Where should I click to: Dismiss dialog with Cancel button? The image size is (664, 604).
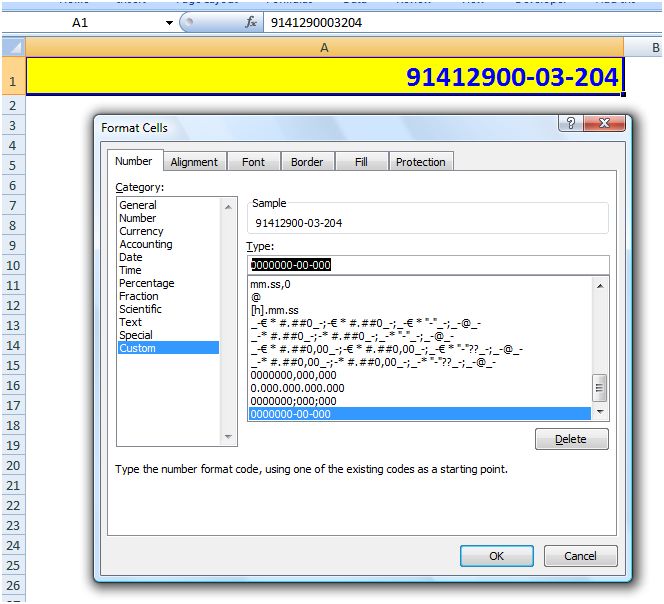point(580,556)
